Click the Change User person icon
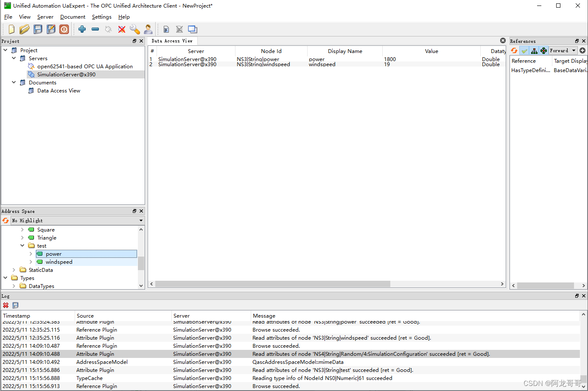 click(148, 29)
